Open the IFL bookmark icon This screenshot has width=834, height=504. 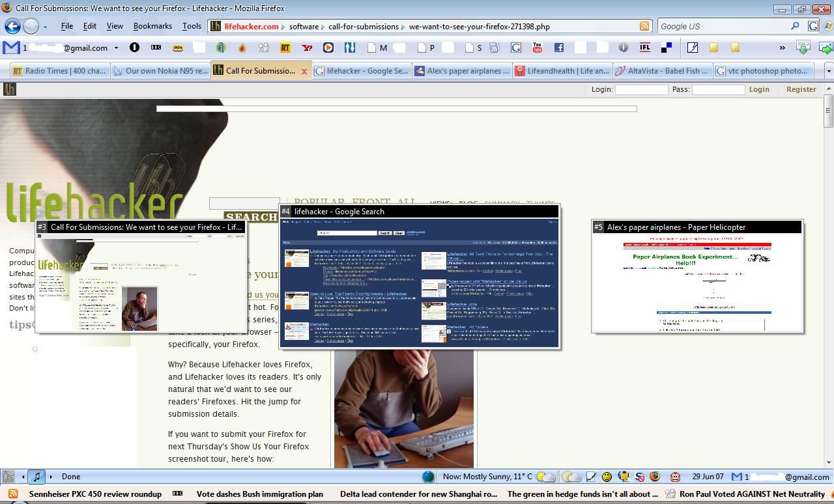pos(644,48)
